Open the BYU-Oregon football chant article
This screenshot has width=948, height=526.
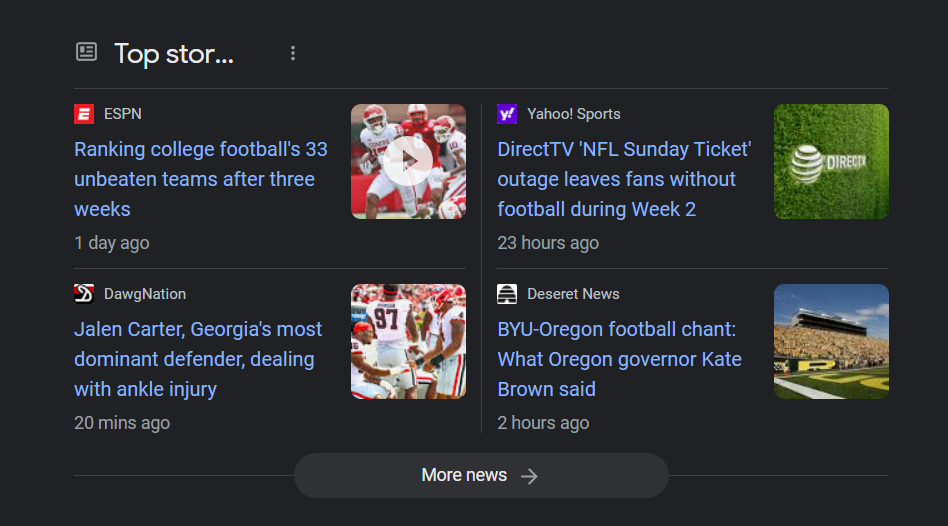coord(620,359)
